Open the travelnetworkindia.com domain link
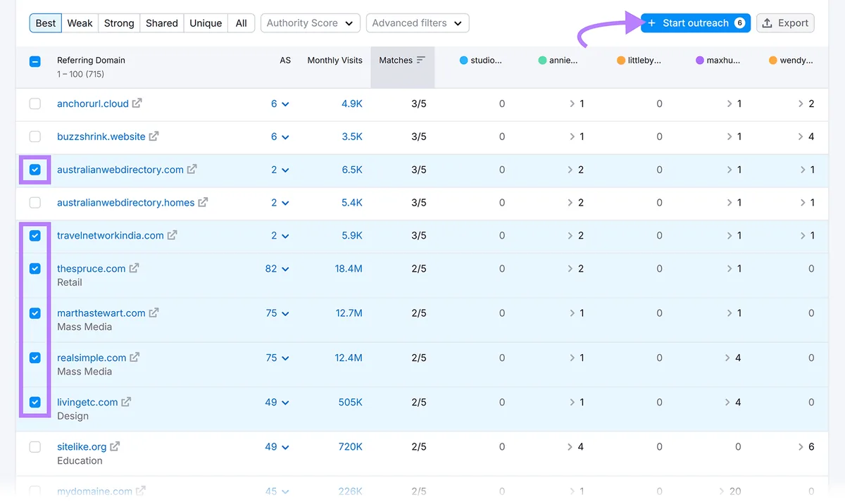This screenshot has height=504, width=845. click(111, 236)
